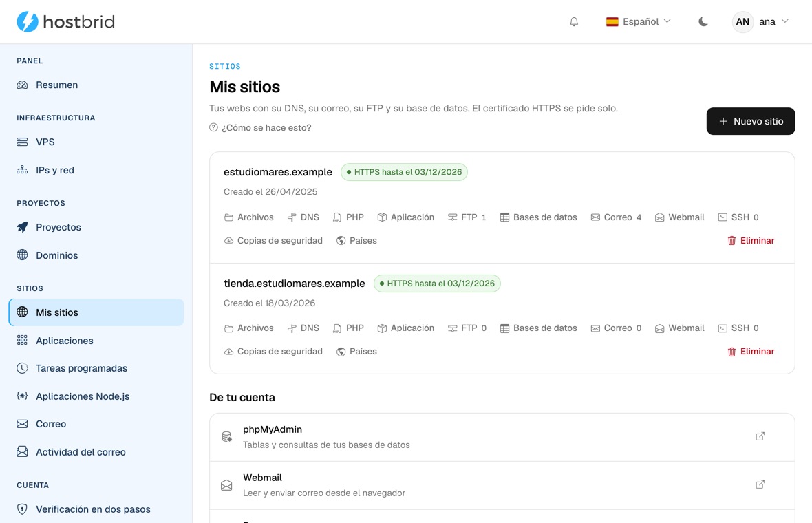Open Correo 4 for estudiomares.example
The image size is (812, 523).
[x=616, y=217]
